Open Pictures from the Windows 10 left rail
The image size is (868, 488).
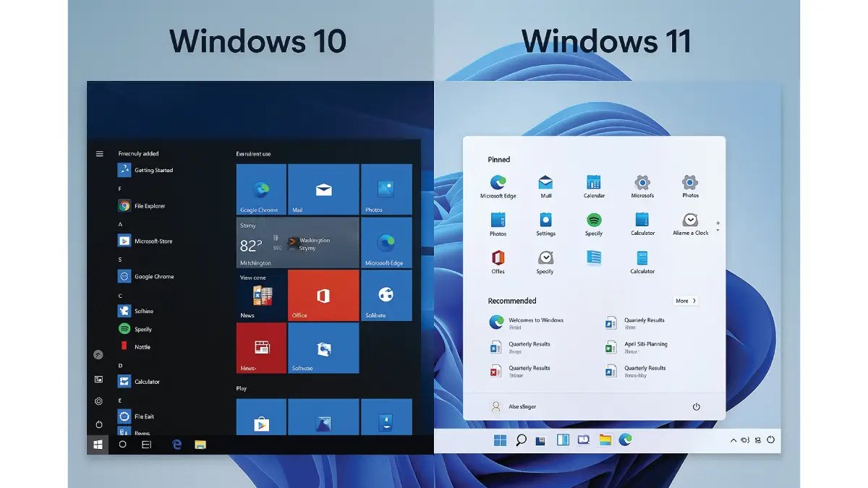[x=99, y=379]
